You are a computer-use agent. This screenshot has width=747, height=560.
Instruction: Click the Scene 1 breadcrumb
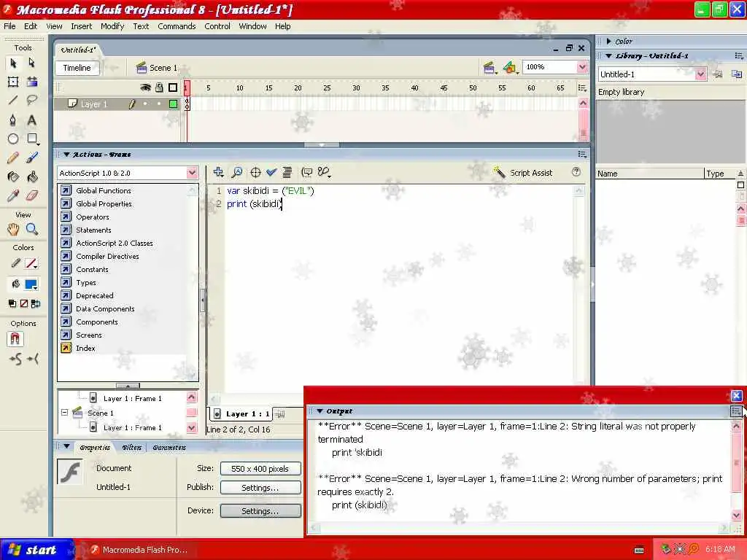[x=157, y=68]
